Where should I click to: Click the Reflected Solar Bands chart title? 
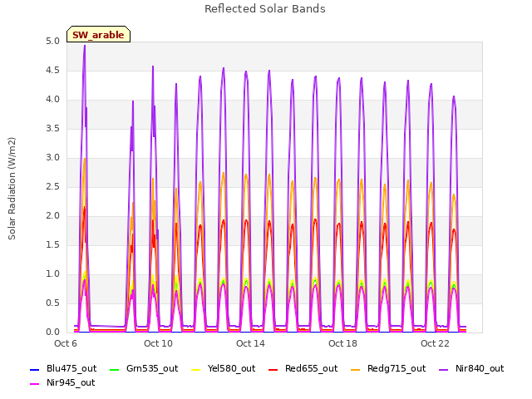(265, 9)
